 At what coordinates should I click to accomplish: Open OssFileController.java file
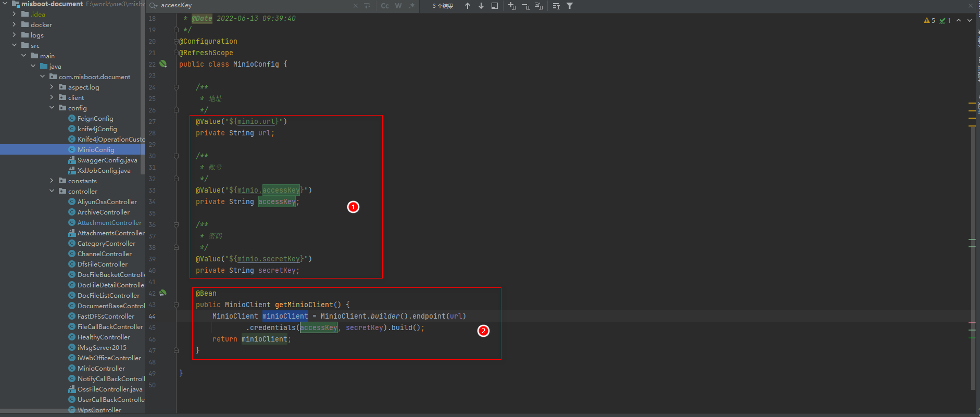pos(109,389)
